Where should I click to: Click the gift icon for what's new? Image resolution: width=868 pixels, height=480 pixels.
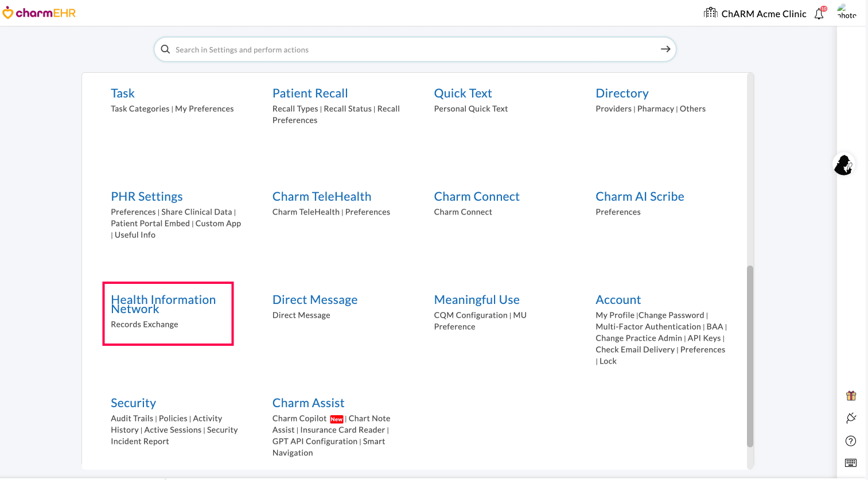850,395
